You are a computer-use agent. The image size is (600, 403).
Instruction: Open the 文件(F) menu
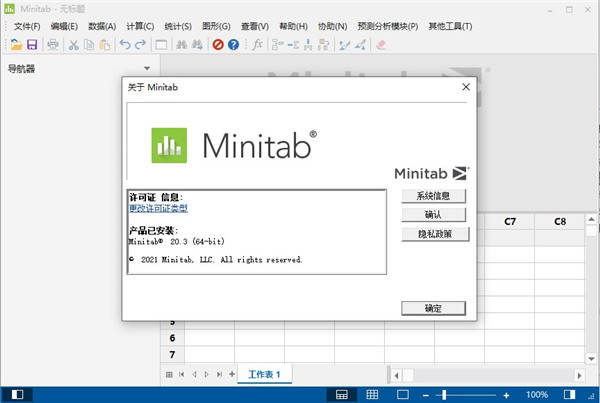[x=27, y=26]
